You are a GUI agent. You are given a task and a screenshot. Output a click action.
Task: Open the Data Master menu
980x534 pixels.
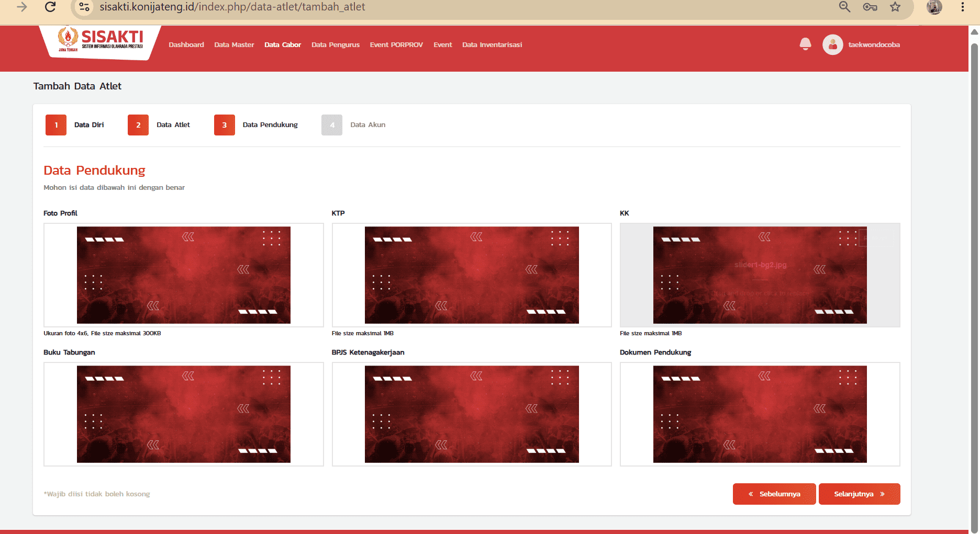click(x=234, y=44)
